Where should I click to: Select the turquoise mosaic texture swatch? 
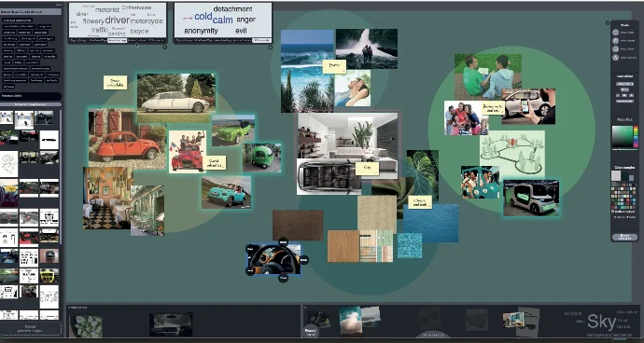pos(410,245)
